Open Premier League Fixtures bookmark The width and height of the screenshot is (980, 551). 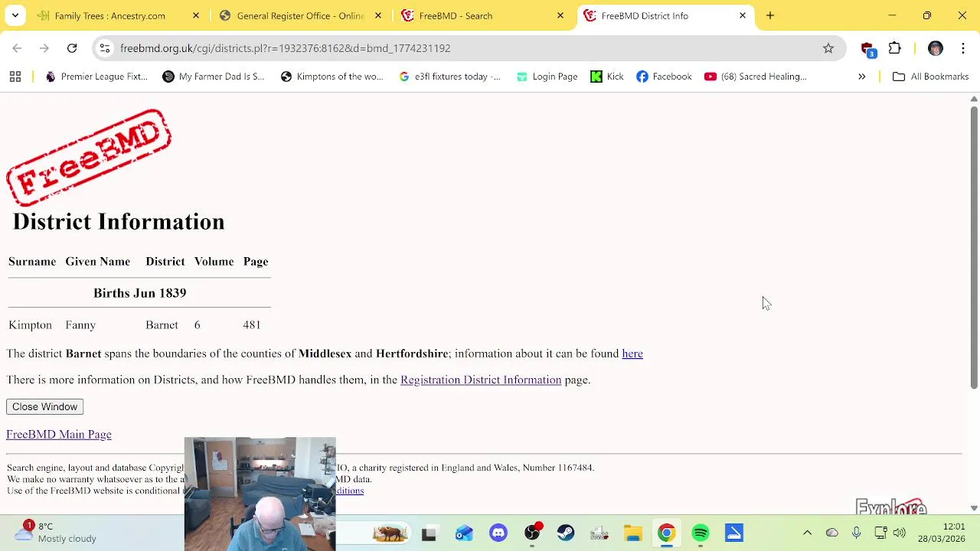tap(96, 77)
